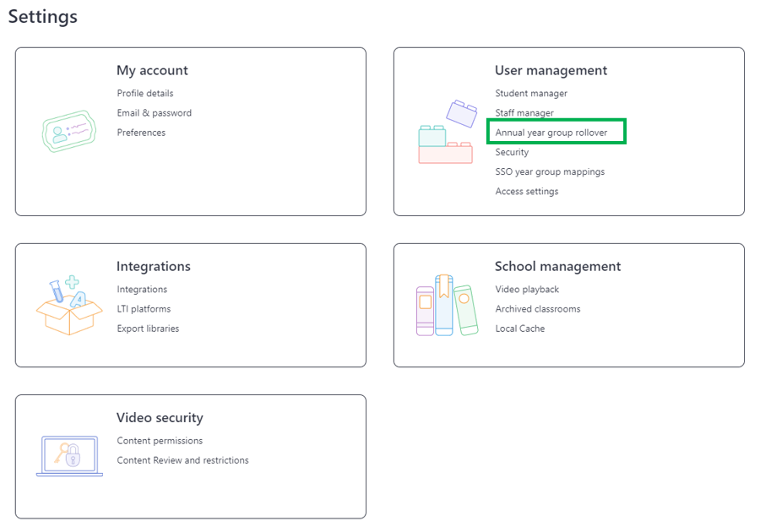Click the books icon in School management

click(x=447, y=305)
